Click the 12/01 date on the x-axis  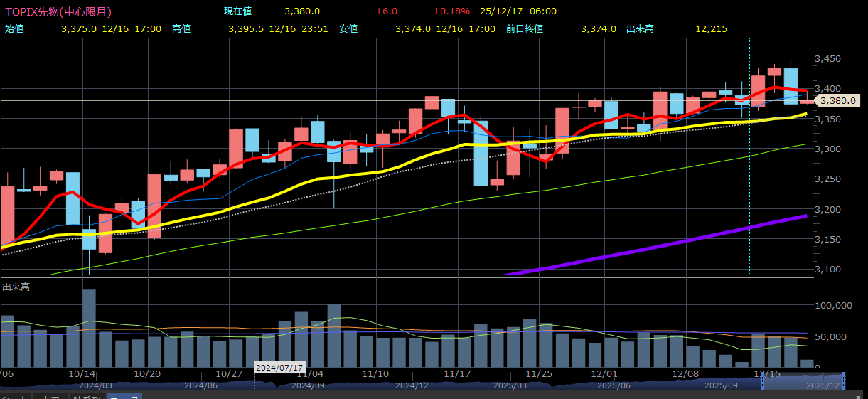click(x=603, y=373)
